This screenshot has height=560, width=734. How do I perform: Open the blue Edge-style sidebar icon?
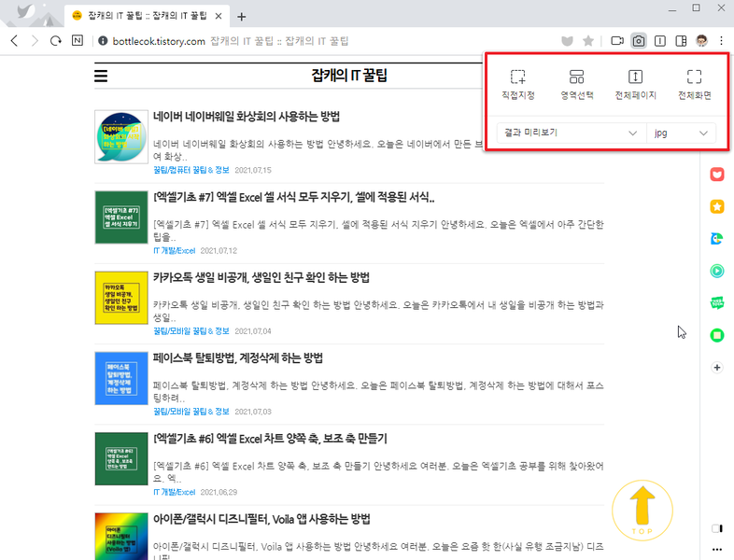[716, 239]
